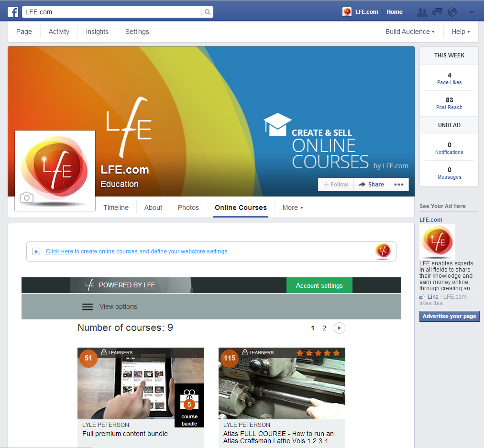Click the five-star rating on Atlas course

tap(318, 353)
